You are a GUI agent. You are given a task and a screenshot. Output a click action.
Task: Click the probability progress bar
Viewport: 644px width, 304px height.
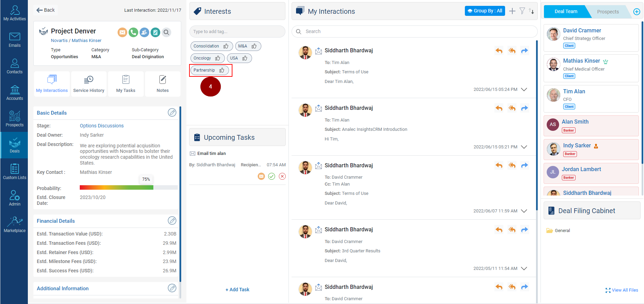(129, 188)
